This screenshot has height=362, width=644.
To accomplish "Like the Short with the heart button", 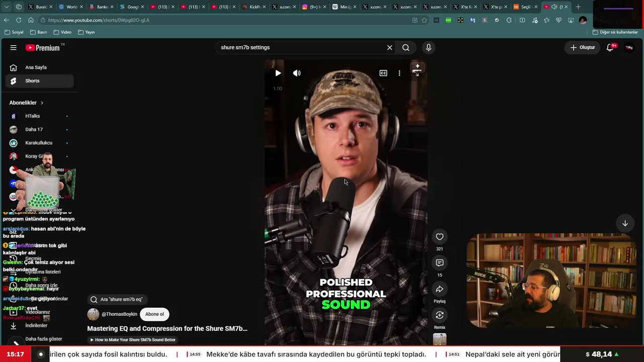I will pos(440,237).
